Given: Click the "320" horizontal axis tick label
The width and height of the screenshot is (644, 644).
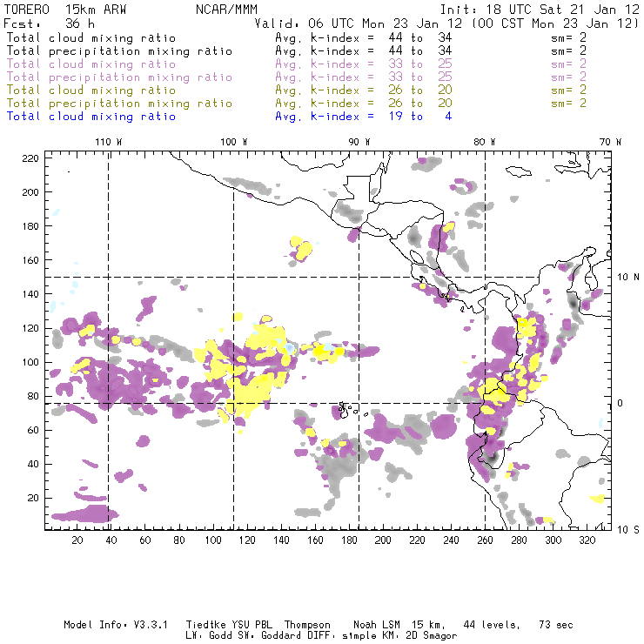Looking at the screenshot, I should pos(587,540).
